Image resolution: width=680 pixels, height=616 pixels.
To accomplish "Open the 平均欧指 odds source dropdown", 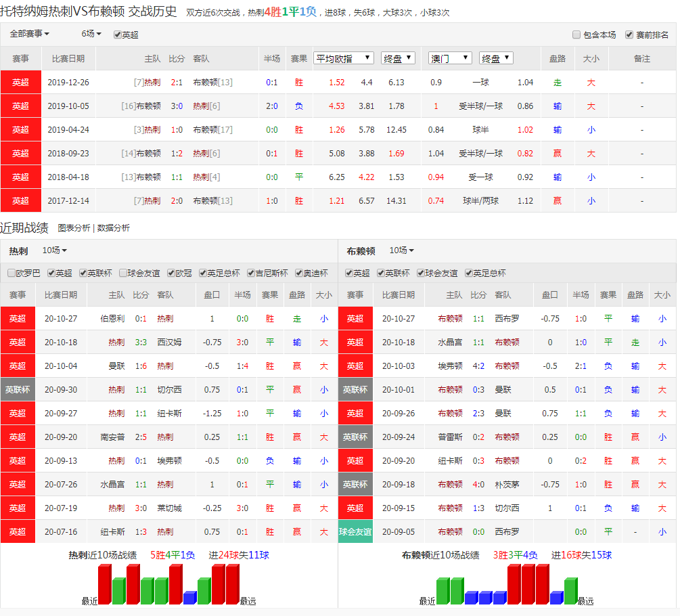I will (344, 58).
